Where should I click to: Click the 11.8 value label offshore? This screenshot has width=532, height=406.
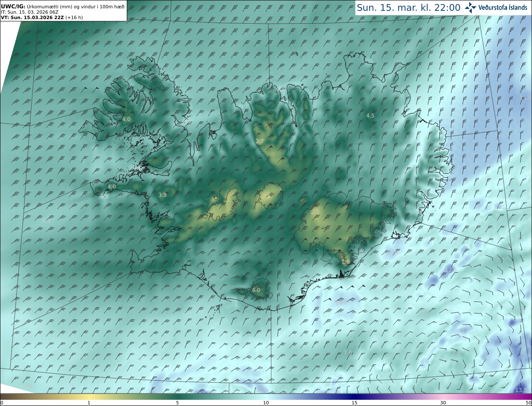[464, 331]
